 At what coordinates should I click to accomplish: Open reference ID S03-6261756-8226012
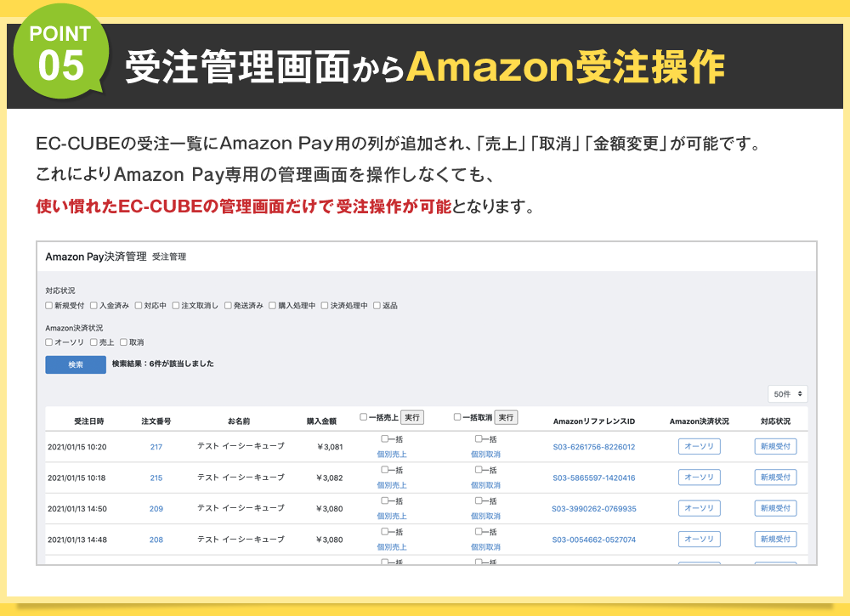pos(593,447)
